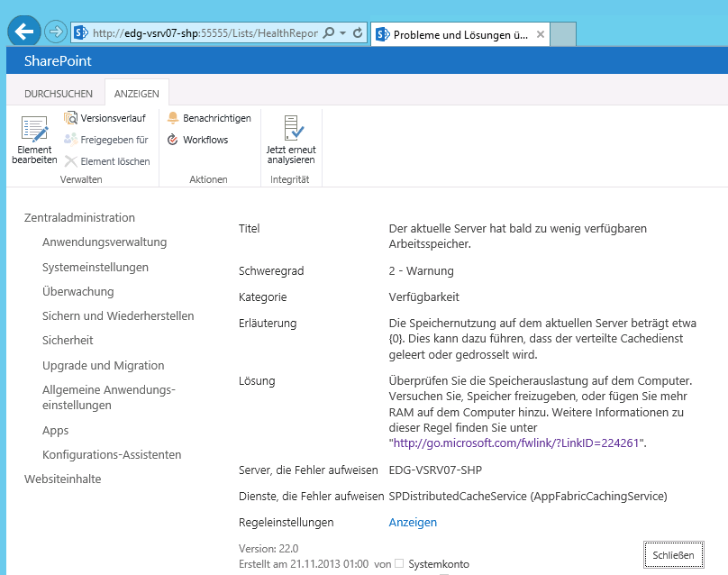Switch to the DURCHSUCHEN ribbon tab

(x=59, y=94)
